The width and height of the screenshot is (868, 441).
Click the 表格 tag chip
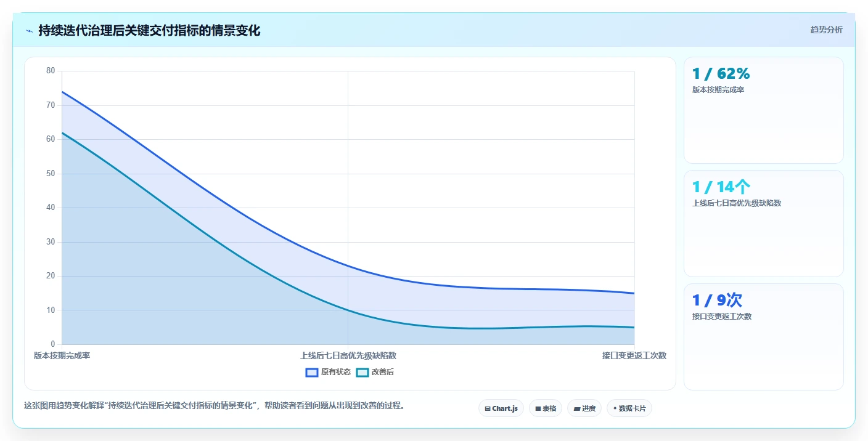pyautogui.click(x=546, y=408)
